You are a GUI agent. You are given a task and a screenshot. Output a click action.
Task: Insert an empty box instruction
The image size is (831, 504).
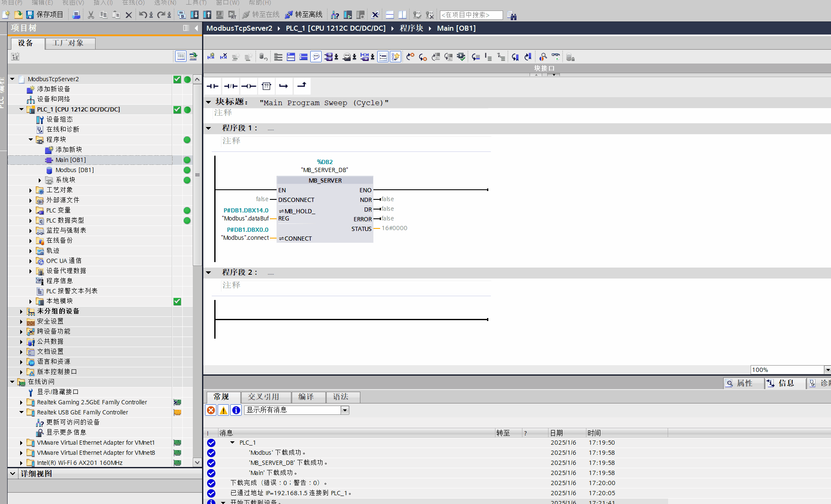click(266, 86)
